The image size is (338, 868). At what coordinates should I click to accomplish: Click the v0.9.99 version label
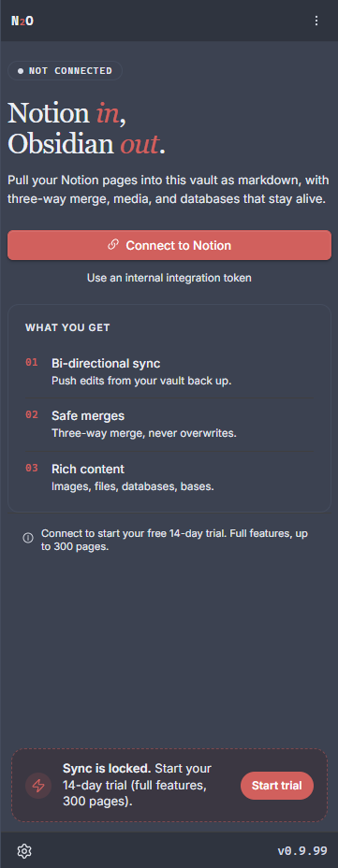(302, 851)
